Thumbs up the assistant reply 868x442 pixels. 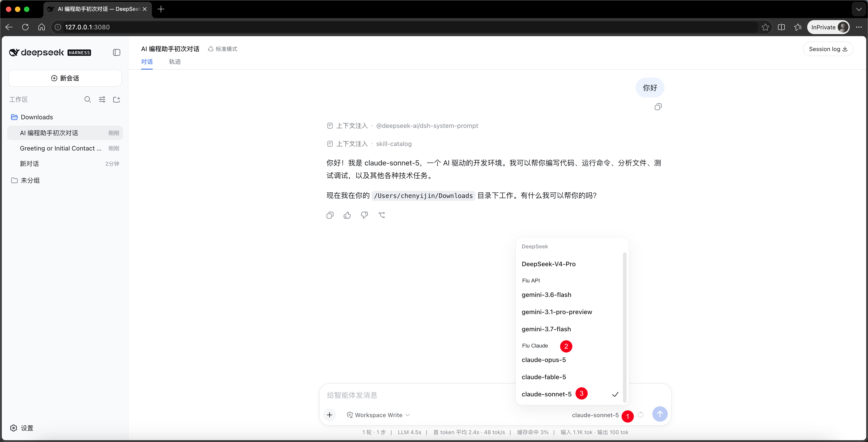coord(347,215)
